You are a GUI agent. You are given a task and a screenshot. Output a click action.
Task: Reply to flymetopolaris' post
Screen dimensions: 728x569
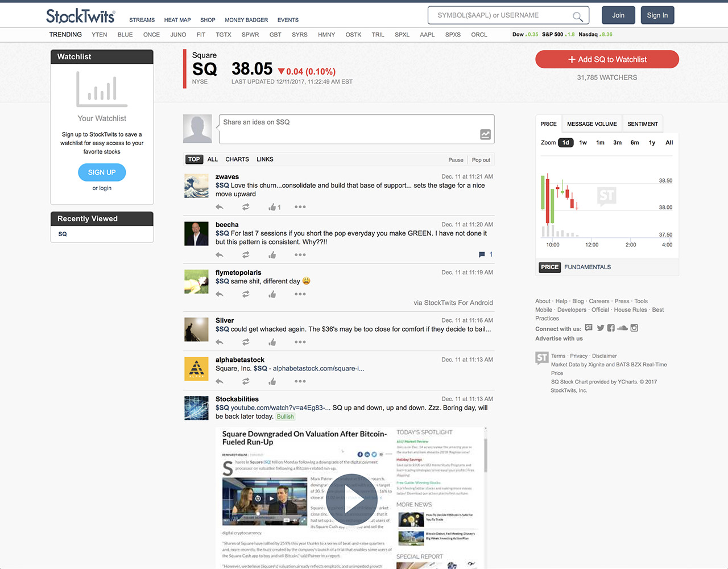(220, 294)
